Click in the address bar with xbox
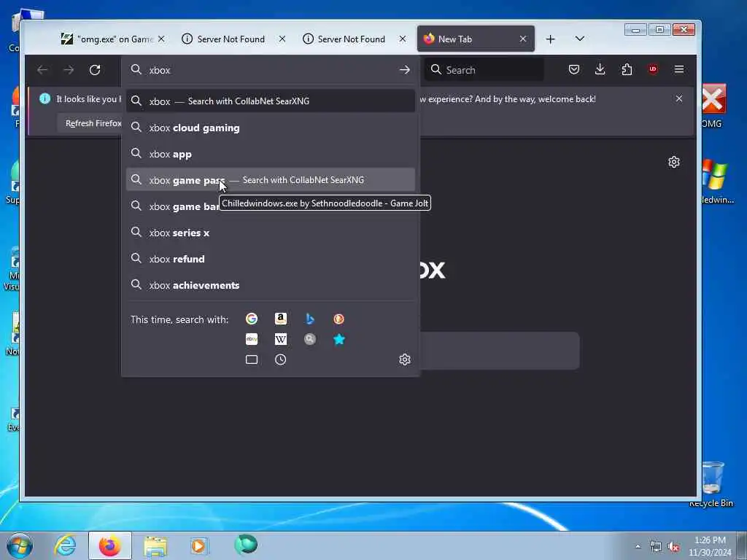This screenshot has height=560, width=747. pos(271,70)
